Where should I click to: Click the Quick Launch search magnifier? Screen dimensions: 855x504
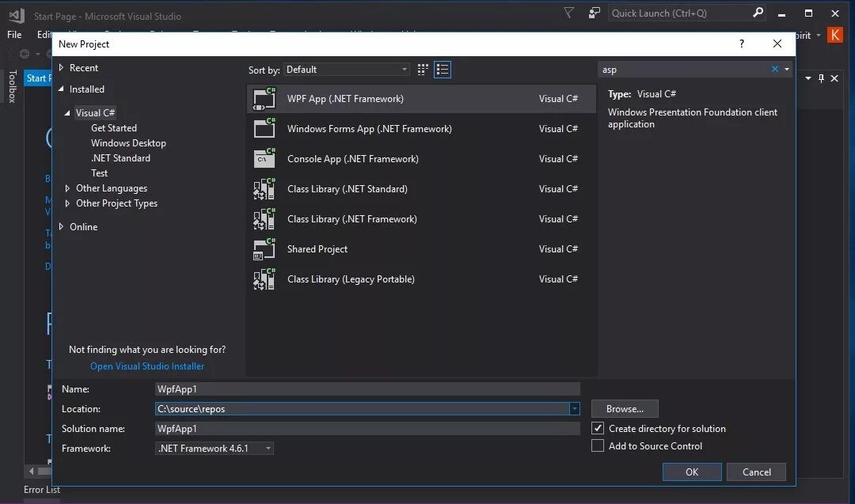[758, 13]
